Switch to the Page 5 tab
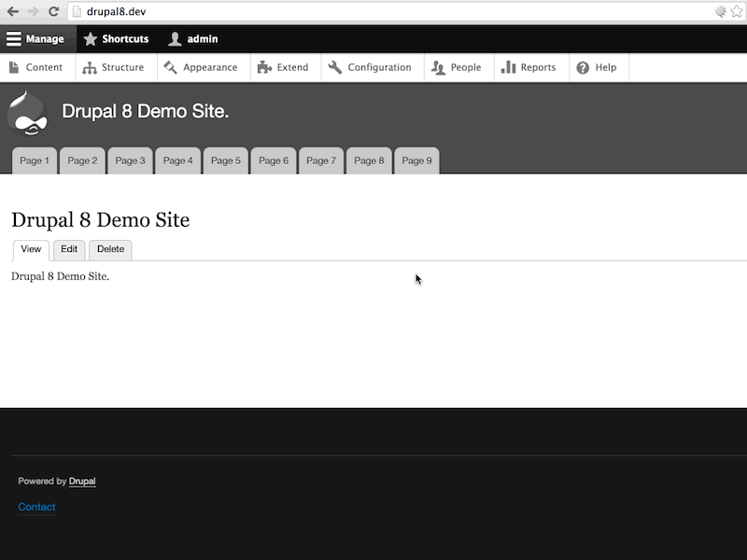747x560 pixels. [225, 161]
